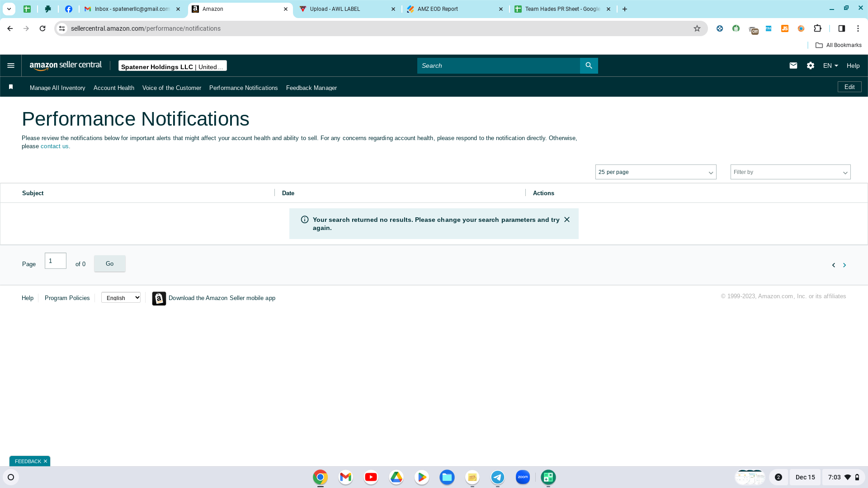Screen dimensions: 868x488
Task: Open the Help link in the header
Action: [853, 66]
